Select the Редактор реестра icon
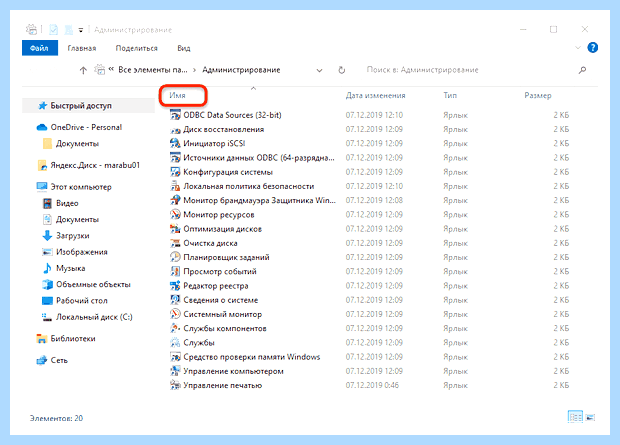620x445 pixels. click(175, 286)
